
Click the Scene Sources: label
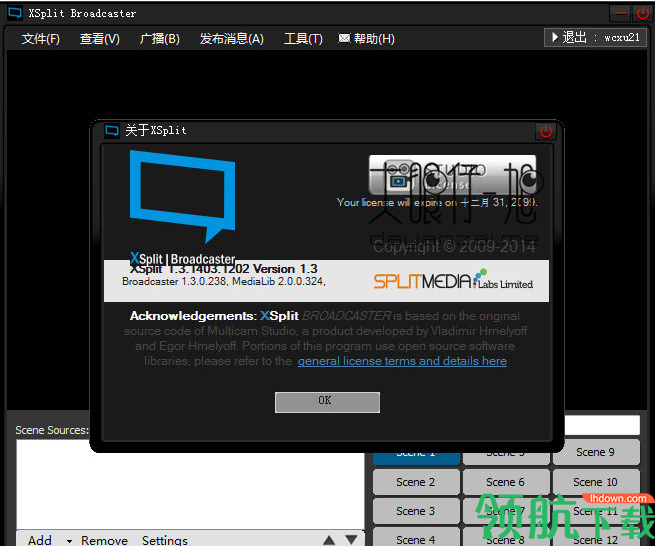tap(52, 430)
